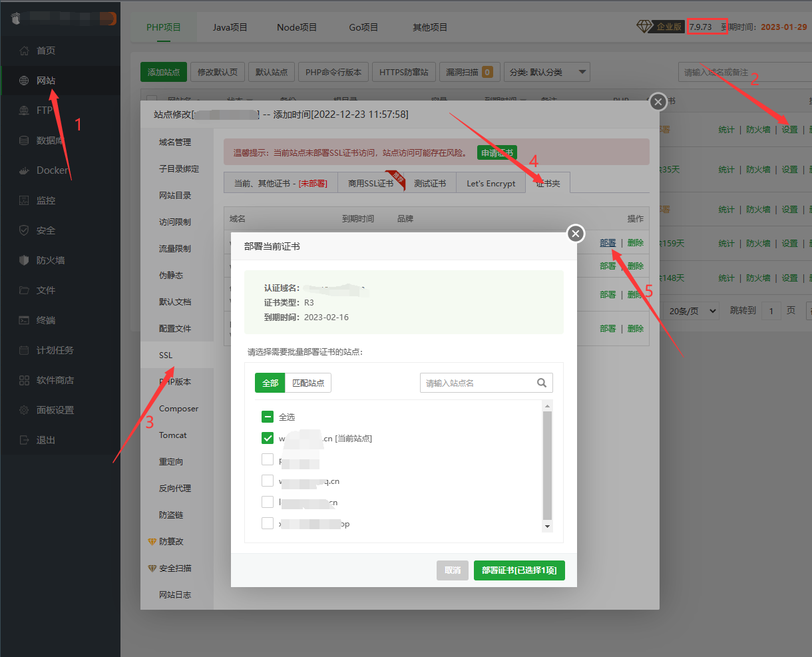Open the 文件 folder item in the sidebar
Viewport: 812px width, 657px height.
pyautogui.click(x=60, y=290)
